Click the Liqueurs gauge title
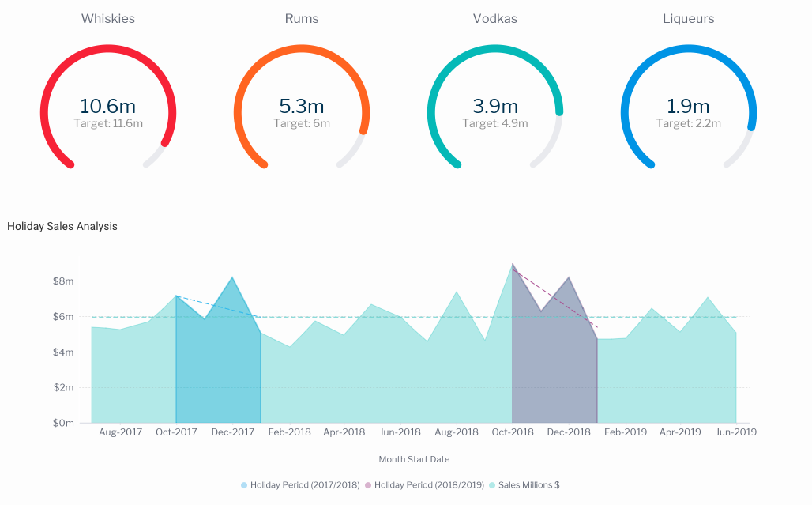Image resolution: width=812 pixels, height=505 pixels. pyautogui.click(x=689, y=18)
